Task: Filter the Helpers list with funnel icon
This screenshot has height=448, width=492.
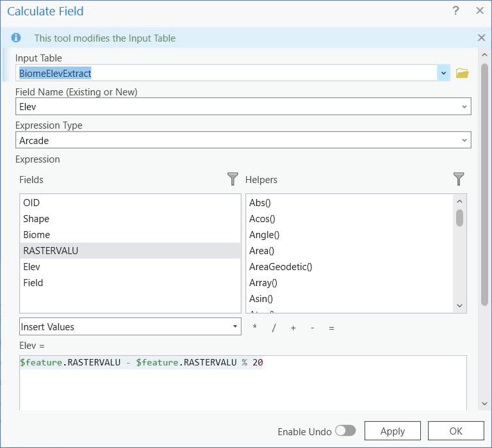Action: pyautogui.click(x=459, y=179)
